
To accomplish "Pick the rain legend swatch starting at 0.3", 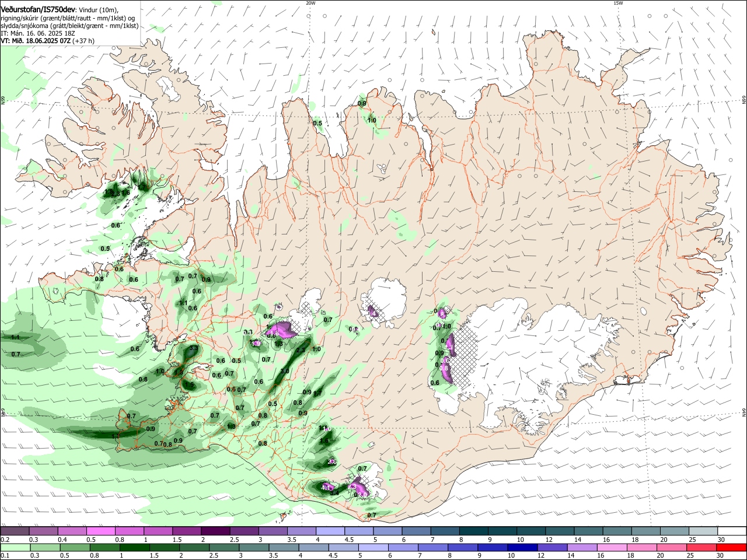I will click(45, 547).
